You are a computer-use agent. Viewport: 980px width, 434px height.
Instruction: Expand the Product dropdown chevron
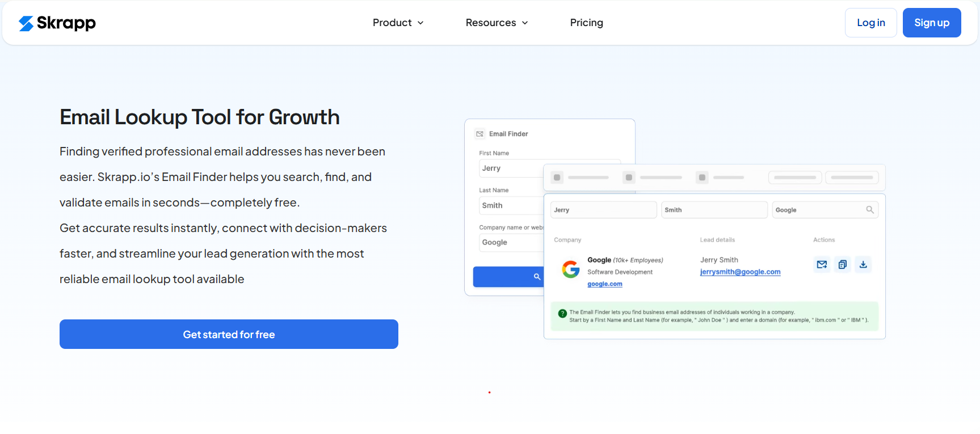click(420, 23)
